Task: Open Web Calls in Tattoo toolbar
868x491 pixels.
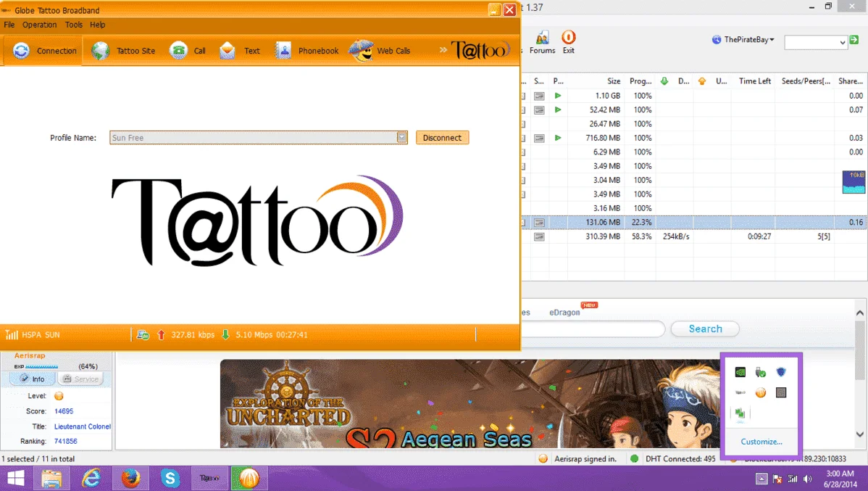Action: pyautogui.click(x=380, y=51)
